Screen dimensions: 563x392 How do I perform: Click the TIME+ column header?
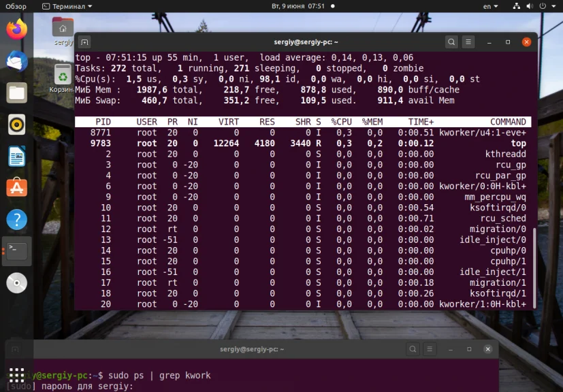(421, 122)
